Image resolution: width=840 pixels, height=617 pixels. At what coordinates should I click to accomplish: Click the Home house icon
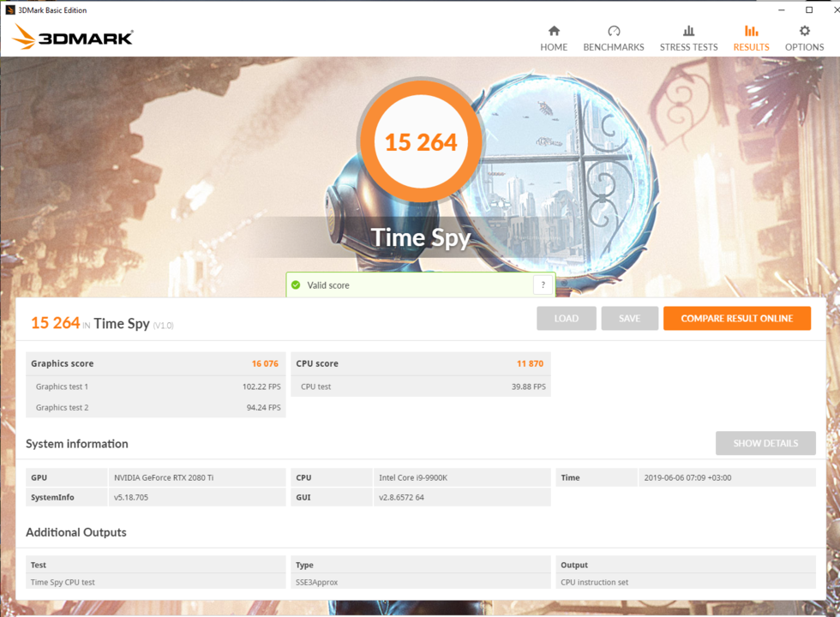coord(554,31)
